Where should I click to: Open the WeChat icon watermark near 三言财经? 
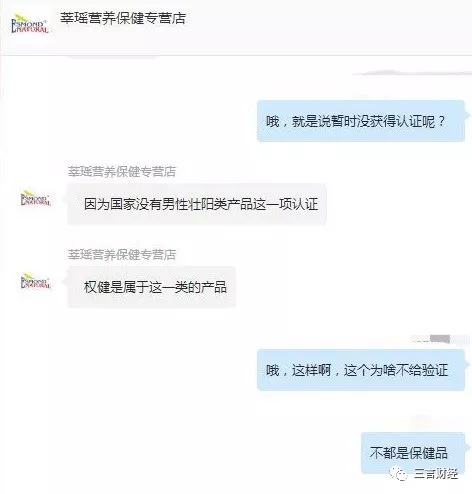399,474
